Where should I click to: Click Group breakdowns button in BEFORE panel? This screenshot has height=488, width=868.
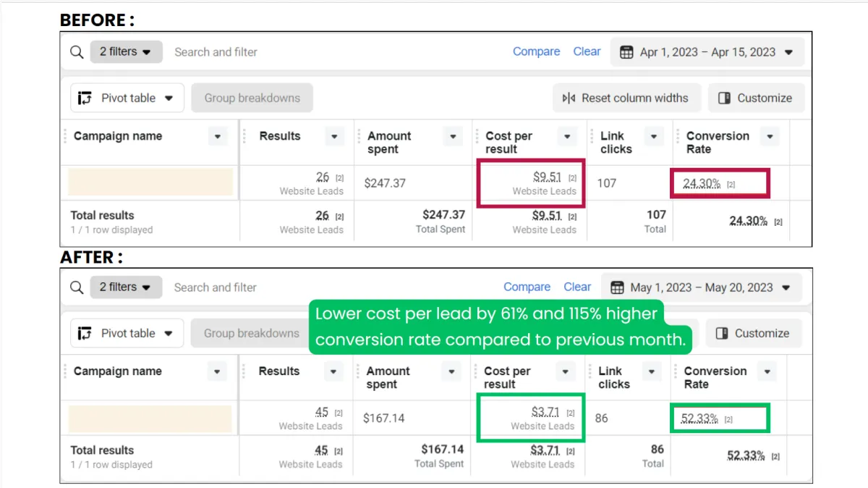click(252, 98)
